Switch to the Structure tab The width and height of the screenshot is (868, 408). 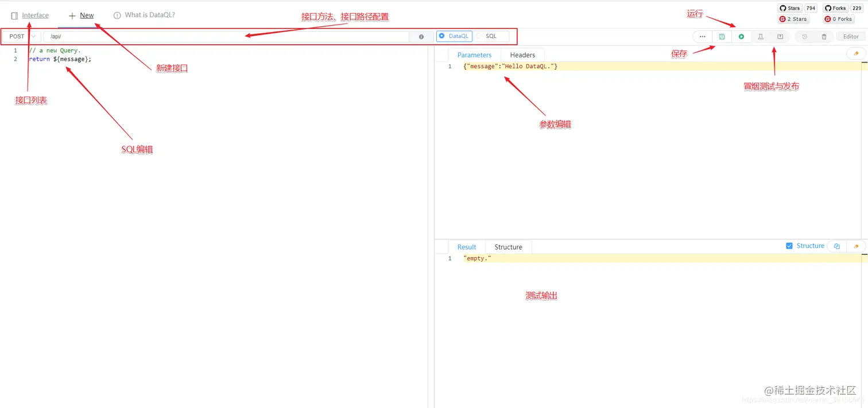(x=509, y=247)
